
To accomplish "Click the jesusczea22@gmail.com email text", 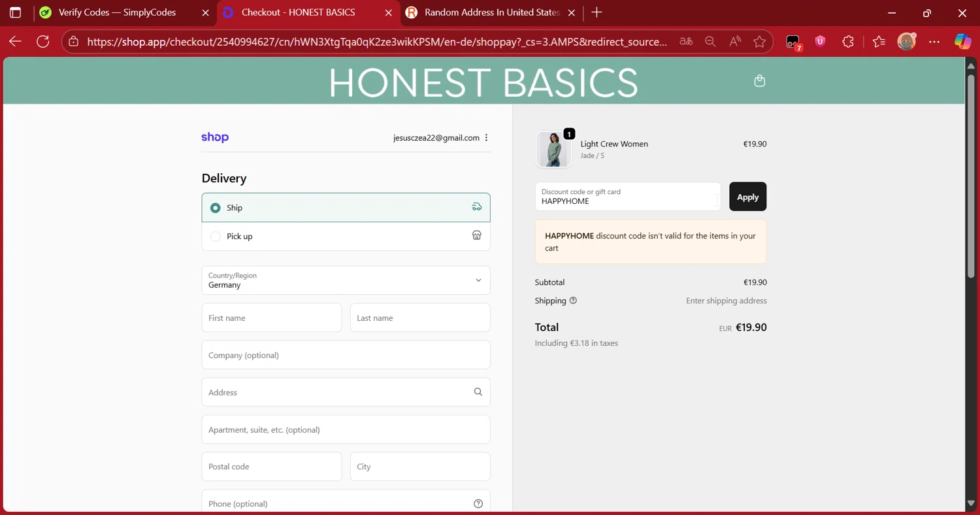I will coord(436,138).
